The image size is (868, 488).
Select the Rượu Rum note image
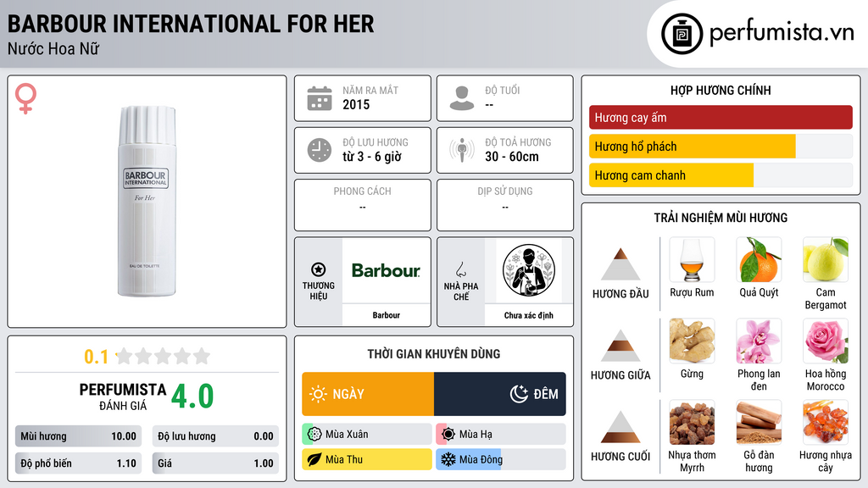692,260
